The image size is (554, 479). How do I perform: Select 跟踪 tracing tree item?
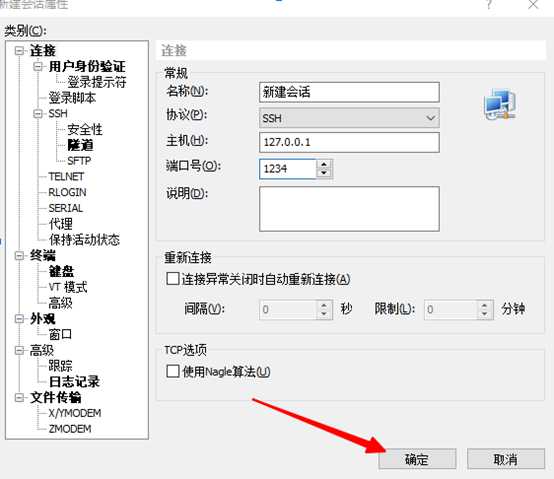click(x=60, y=366)
